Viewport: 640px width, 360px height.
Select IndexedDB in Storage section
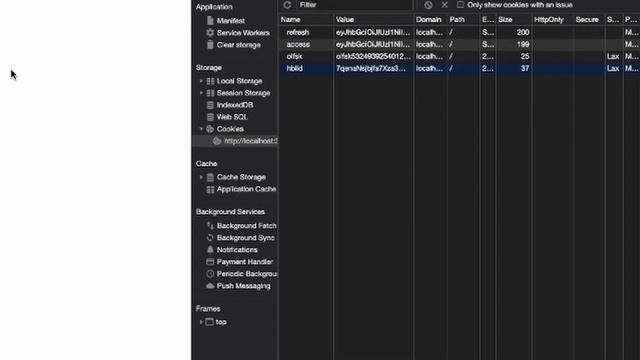click(x=235, y=105)
